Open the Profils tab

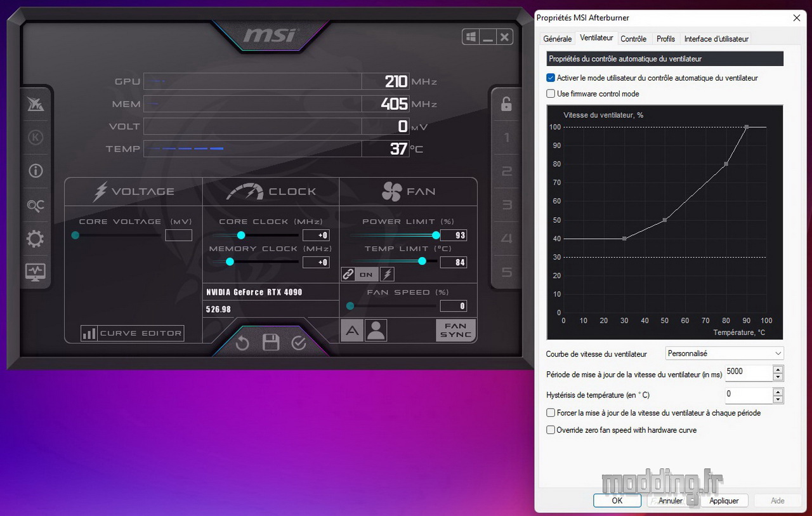click(665, 39)
